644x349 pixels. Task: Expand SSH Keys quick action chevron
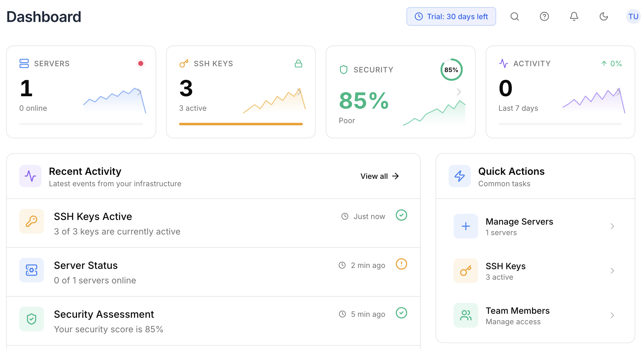(x=612, y=271)
